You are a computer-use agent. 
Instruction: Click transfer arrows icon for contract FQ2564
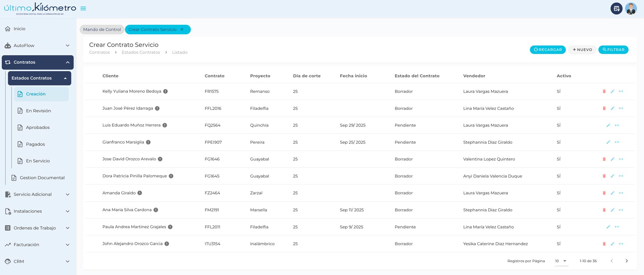[x=617, y=125]
